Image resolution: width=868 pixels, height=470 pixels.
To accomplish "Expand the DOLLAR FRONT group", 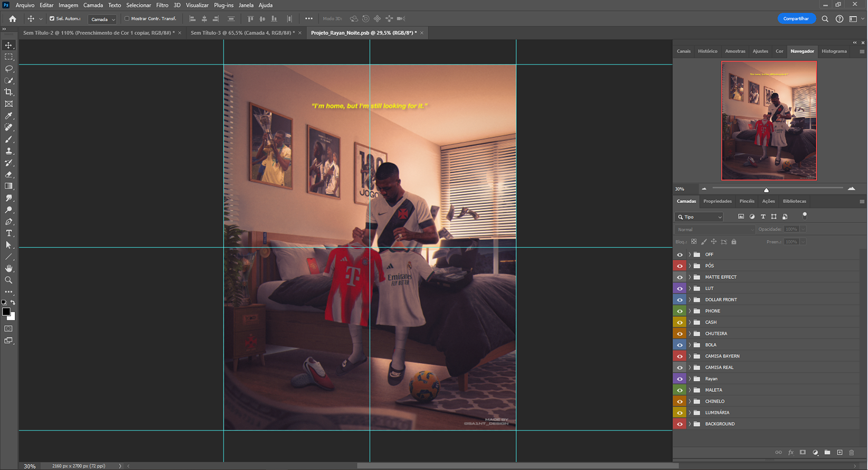I will 689,299.
